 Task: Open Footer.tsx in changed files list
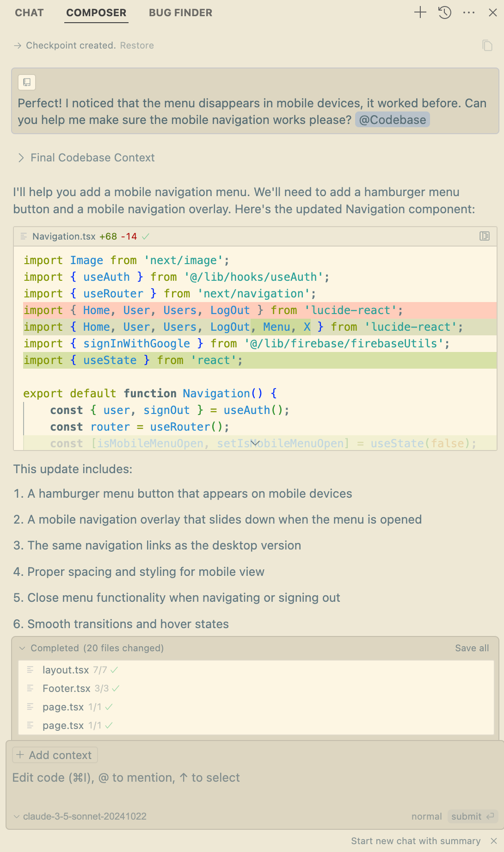256,688
